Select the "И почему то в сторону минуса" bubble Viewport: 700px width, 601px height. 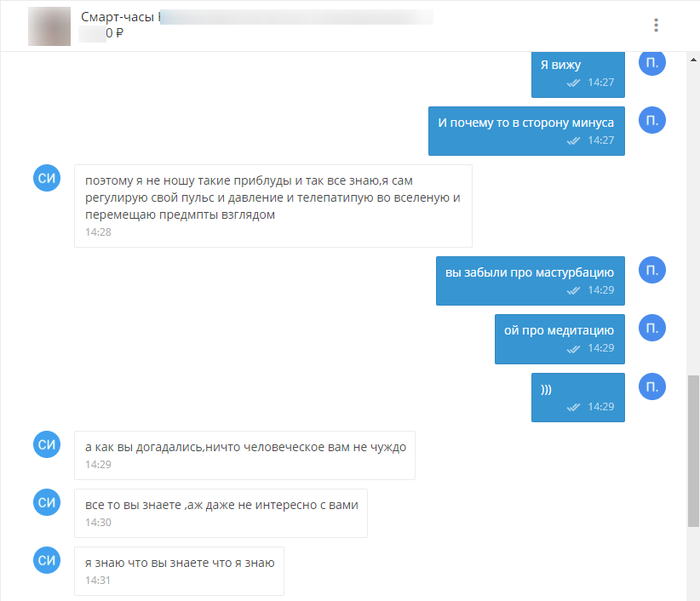[x=526, y=131]
